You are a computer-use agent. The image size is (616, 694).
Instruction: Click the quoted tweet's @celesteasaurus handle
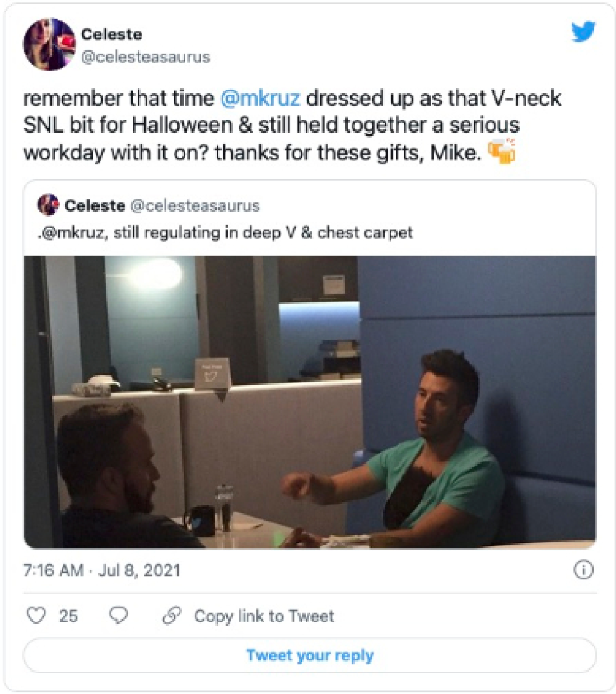(x=195, y=205)
